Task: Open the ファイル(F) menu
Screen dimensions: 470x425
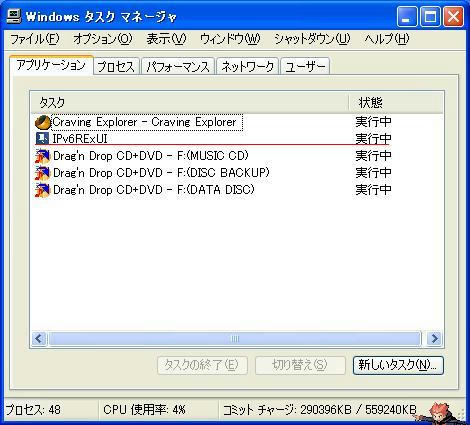Action: click(35, 39)
